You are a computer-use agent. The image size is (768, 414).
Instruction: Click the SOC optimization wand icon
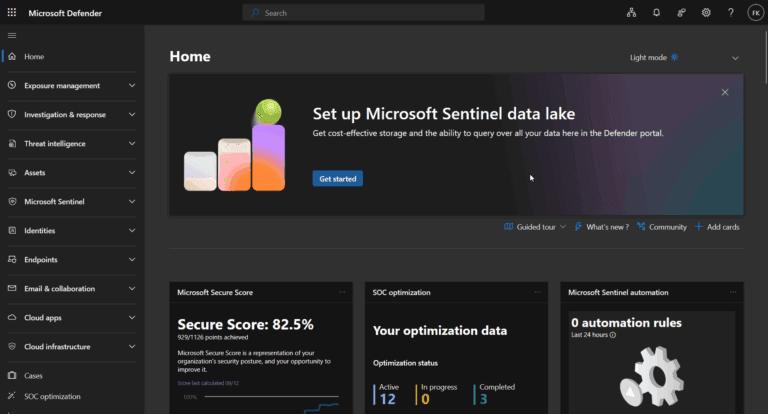(x=12, y=395)
